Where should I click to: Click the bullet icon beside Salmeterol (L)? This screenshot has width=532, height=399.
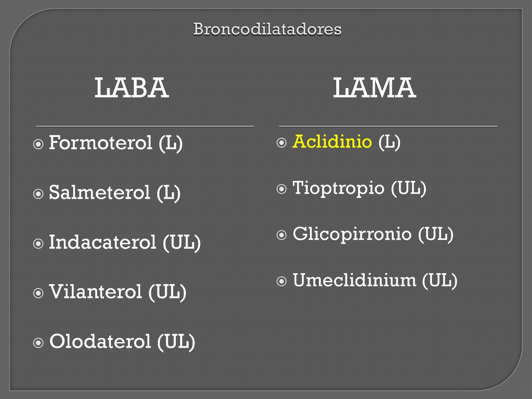[38, 194]
